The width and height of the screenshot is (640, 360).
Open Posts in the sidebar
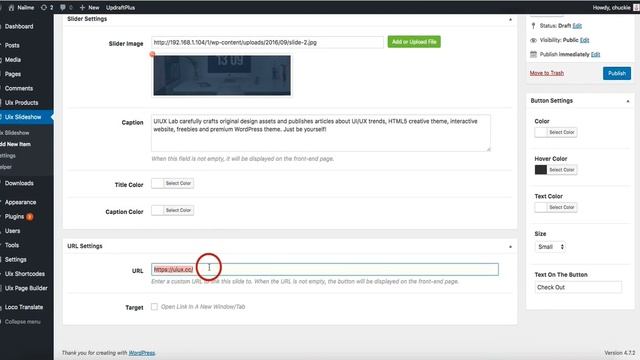tap(12, 45)
